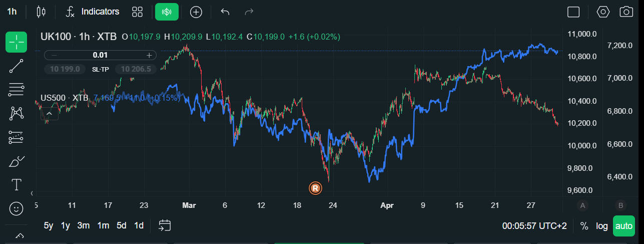Click the 7,000.0 right price scale label
This screenshot has width=644, height=244.
619,78
